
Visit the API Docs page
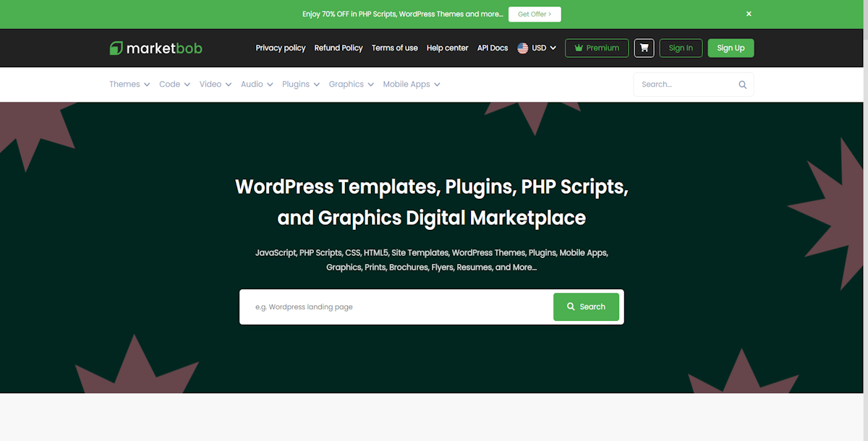point(493,48)
